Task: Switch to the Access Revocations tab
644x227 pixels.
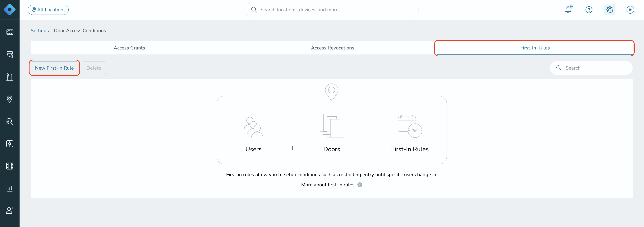Action: [x=333, y=48]
